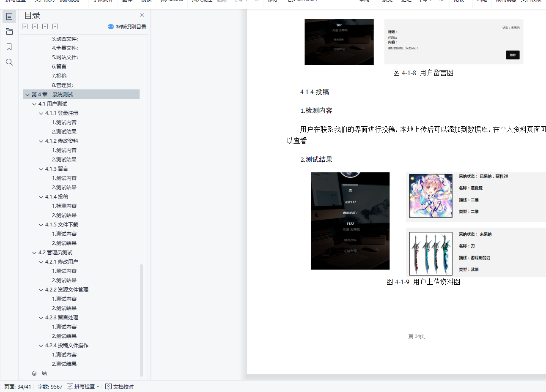Collapse the 4.1.5 文件下载 branch
This screenshot has height=392, width=546.
(41, 225)
